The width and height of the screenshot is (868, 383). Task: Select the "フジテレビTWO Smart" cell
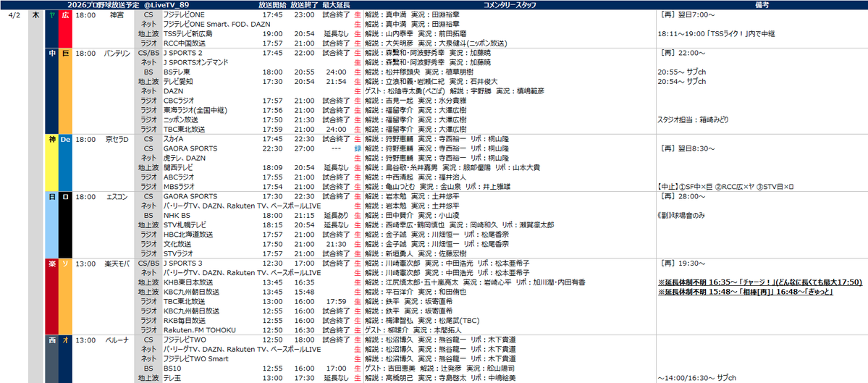pos(197,358)
